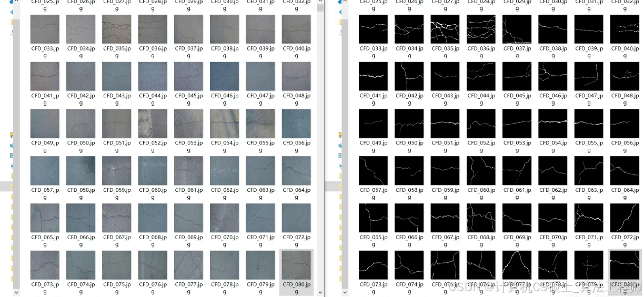Screen dimensions: 644x297
Task: Click CFD_067.jpg photo thumbnail in left window
Action: click(116, 218)
